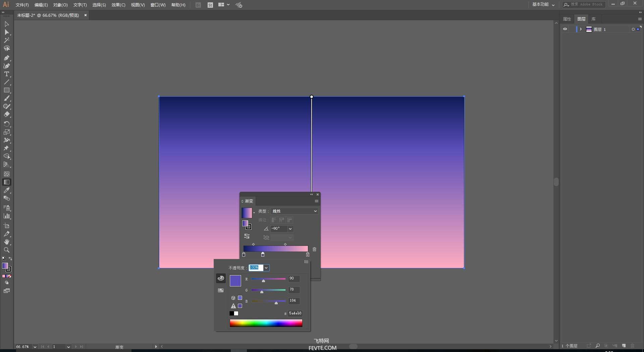Image resolution: width=644 pixels, height=352 pixels.
Task: Switch to the 属性 panel tab
Action: (567, 19)
